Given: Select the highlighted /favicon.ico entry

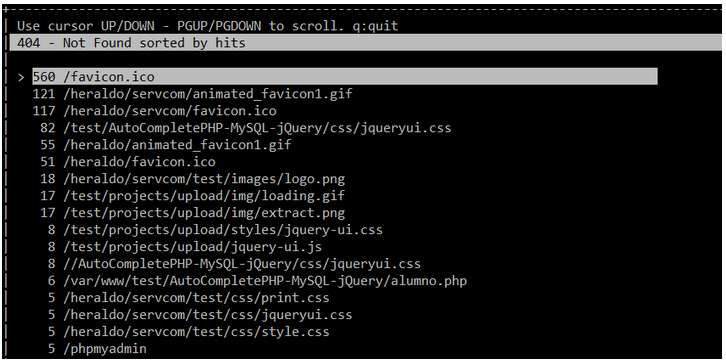Looking at the screenshot, I should 344,76.
